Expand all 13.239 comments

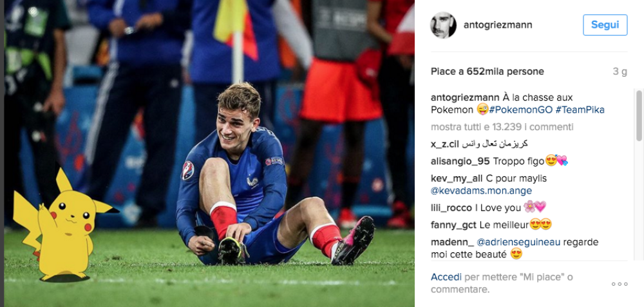click(x=502, y=127)
